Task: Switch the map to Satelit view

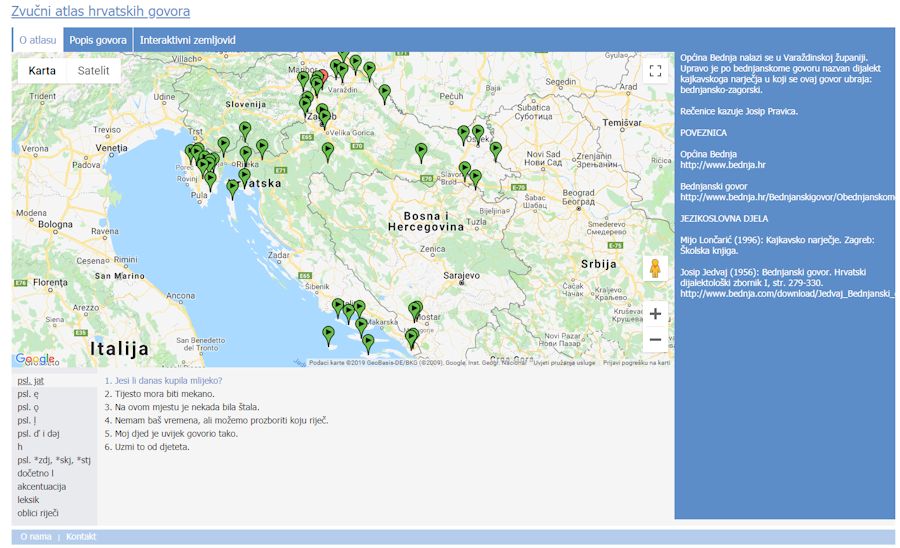Action: tap(93, 70)
